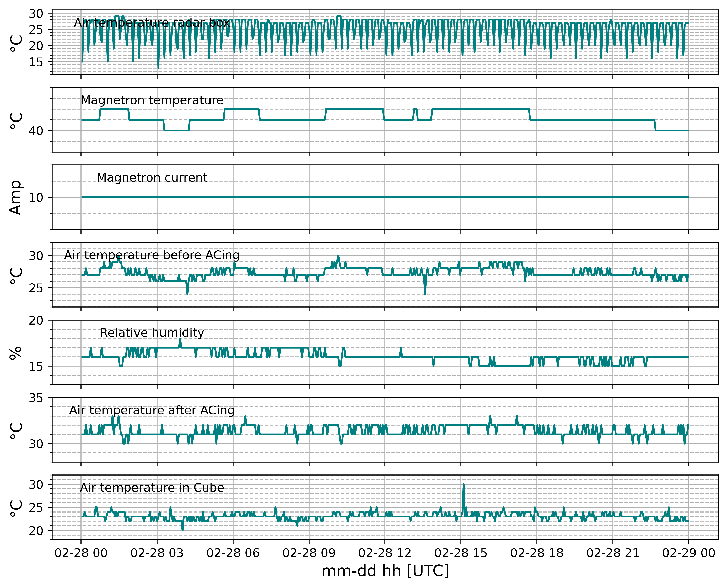Click the "15" tick on the radar box axis
The image size is (727, 588).
(36, 62)
